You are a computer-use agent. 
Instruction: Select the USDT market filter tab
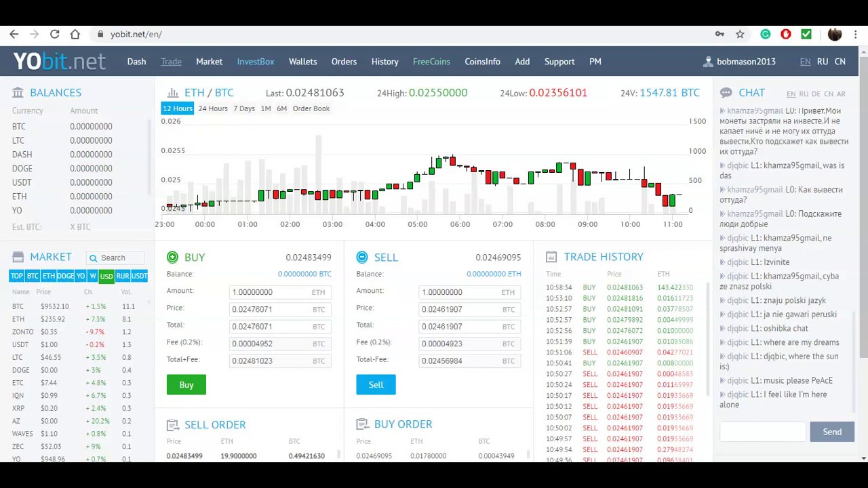[139, 276]
